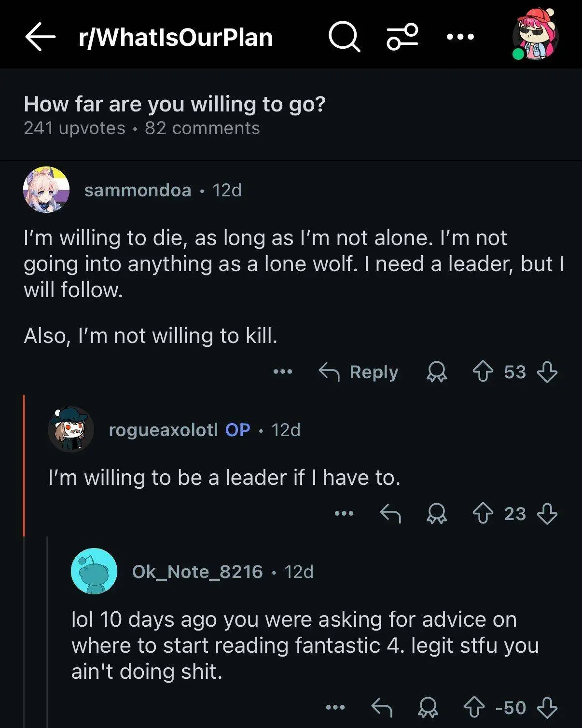
Task: Reply to sammondoa's comment
Action: pyautogui.click(x=359, y=372)
